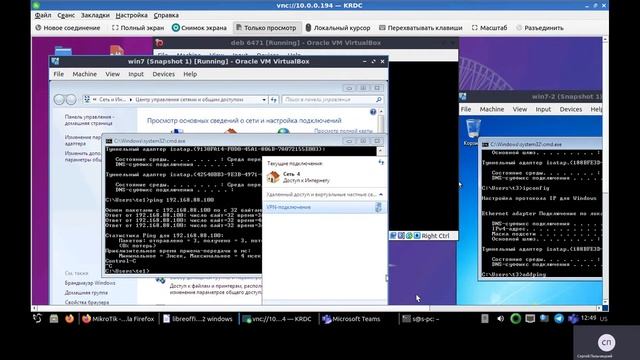
Task: Take a Снимок экрана of the session
Action: click(199, 28)
